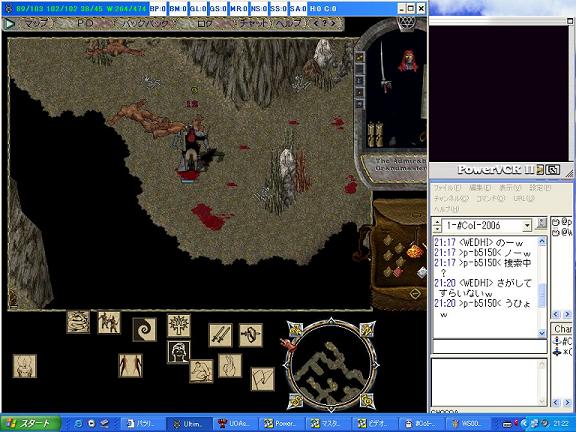576x432 pixels.
Task: Switch to the Power... taskbar button
Action: tap(281, 424)
